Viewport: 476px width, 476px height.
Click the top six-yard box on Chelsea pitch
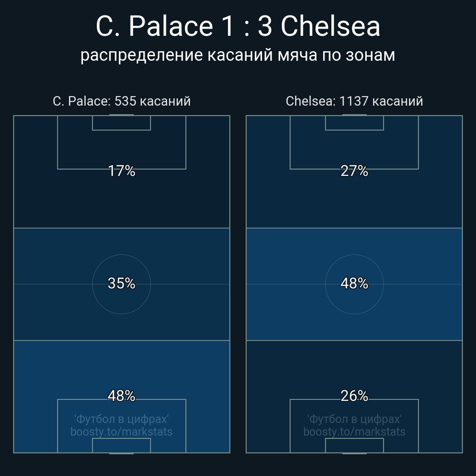[355, 123]
